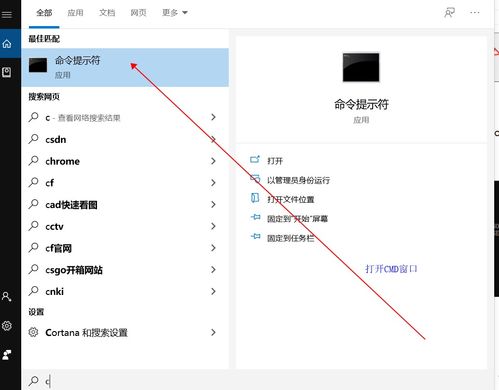The height and width of the screenshot is (390, 499).
Task: Select the cad快速看图 suggestion
Action: click(125, 204)
